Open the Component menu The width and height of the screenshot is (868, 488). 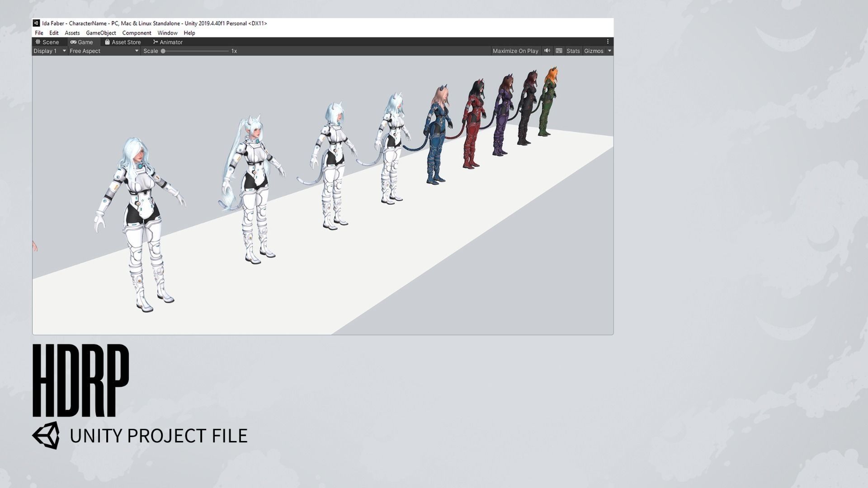(x=137, y=33)
